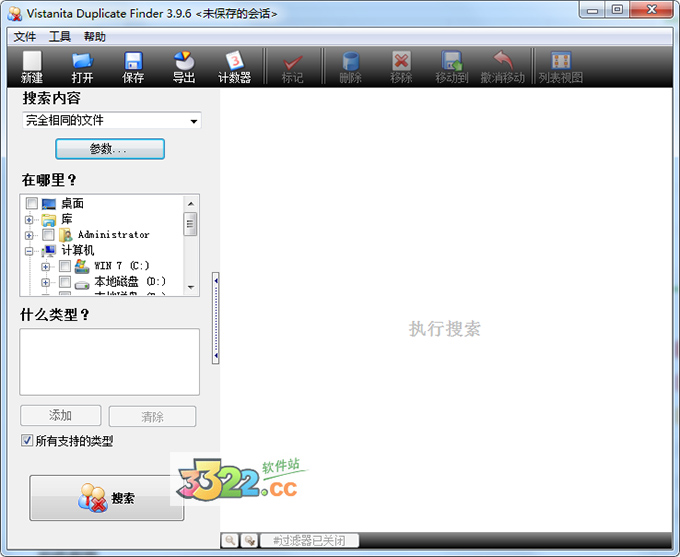Select the 计算机 tree label
This screenshot has height=557, width=680.
pos(78,251)
